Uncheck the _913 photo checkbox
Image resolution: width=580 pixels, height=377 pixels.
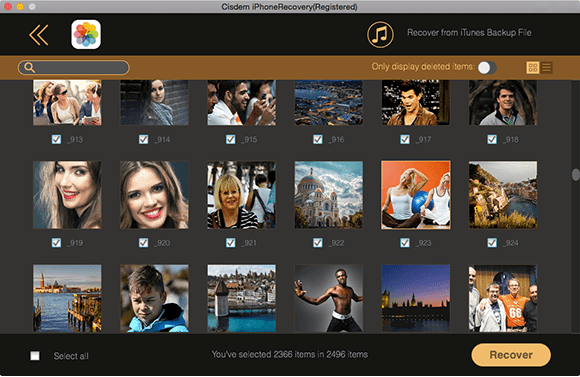click(56, 139)
